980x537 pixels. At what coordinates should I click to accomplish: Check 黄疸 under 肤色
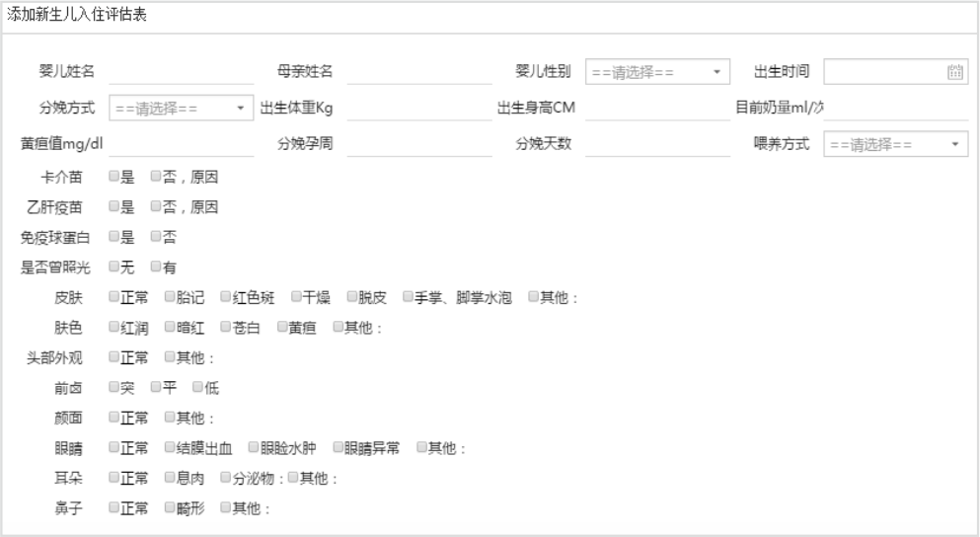click(282, 327)
